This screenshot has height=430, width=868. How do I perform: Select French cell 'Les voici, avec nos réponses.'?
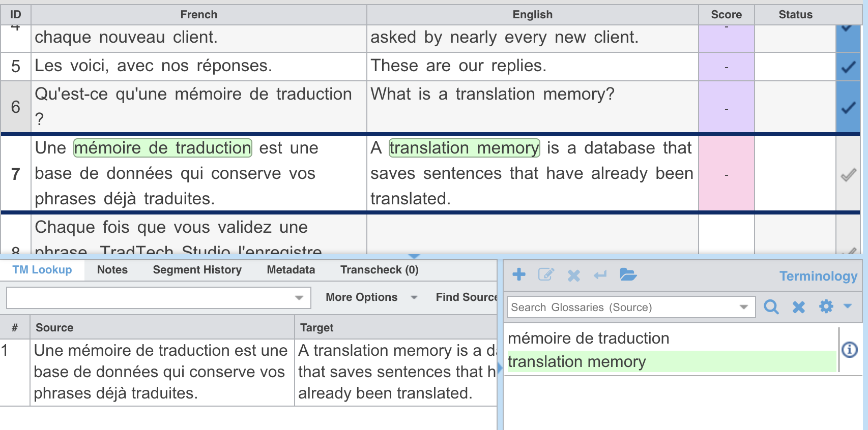(199, 67)
